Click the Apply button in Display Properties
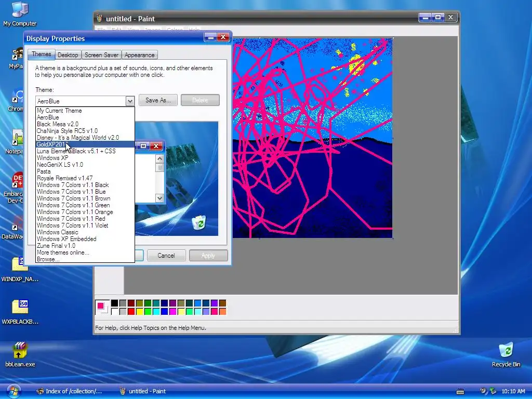The height and width of the screenshot is (399, 532). click(x=208, y=256)
